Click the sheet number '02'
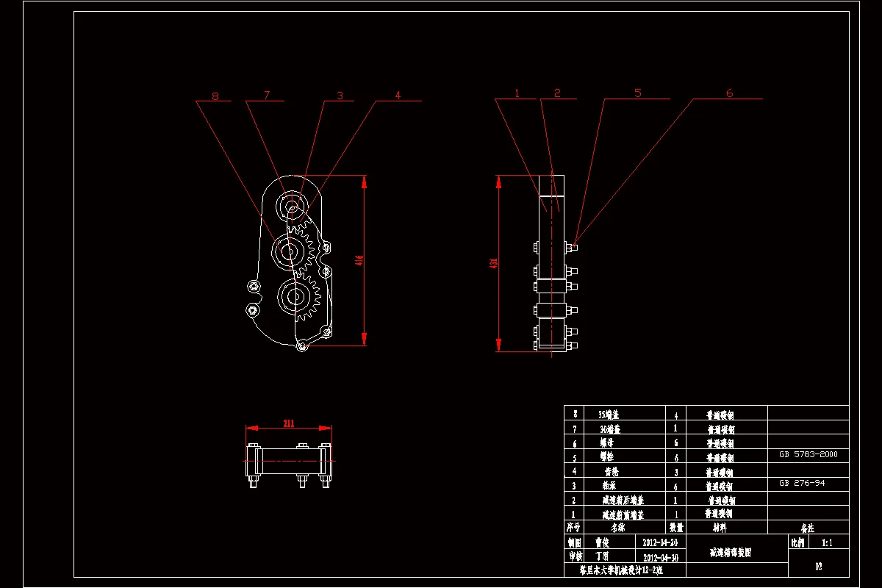Viewport: 882px width, 588px height. pyautogui.click(x=819, y=567)
